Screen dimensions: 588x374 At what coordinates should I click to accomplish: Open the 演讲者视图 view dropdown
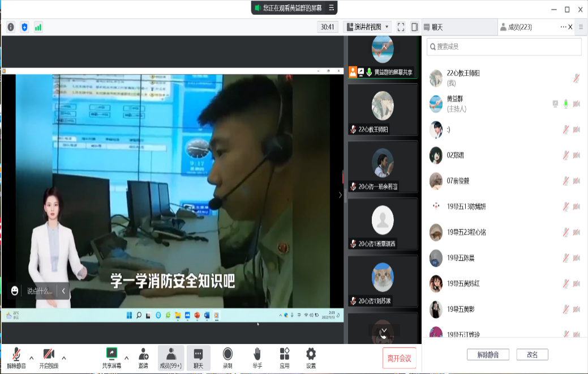(x=367, y=27)
